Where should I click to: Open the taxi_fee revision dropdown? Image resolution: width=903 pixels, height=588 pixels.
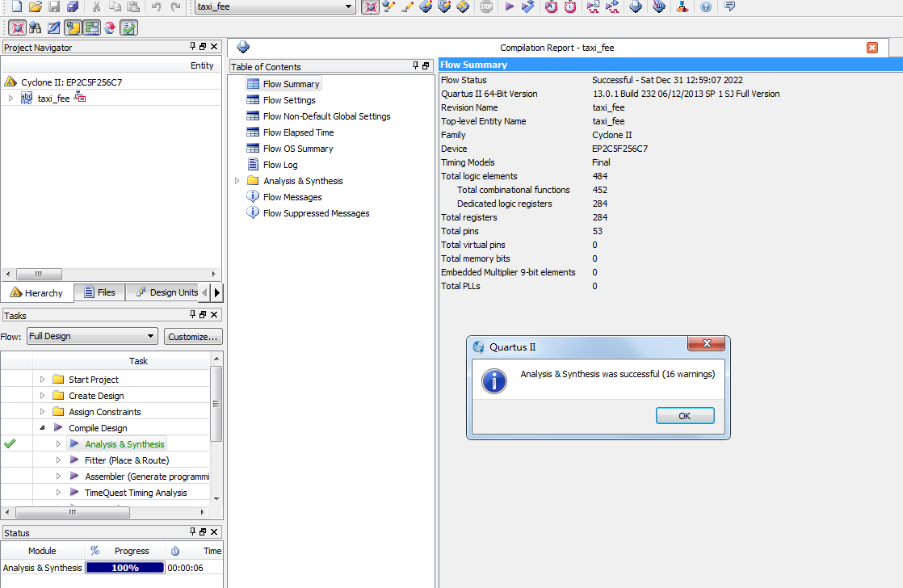point(349,6)
